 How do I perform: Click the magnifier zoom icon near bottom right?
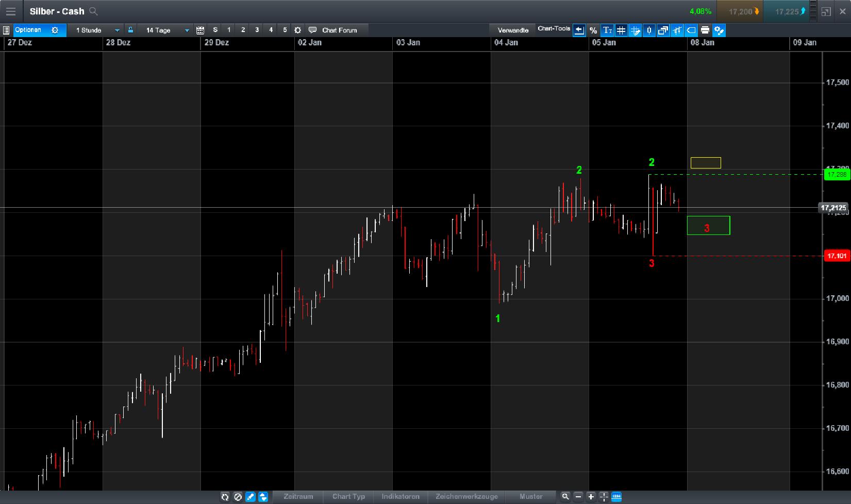pos(565,497)
